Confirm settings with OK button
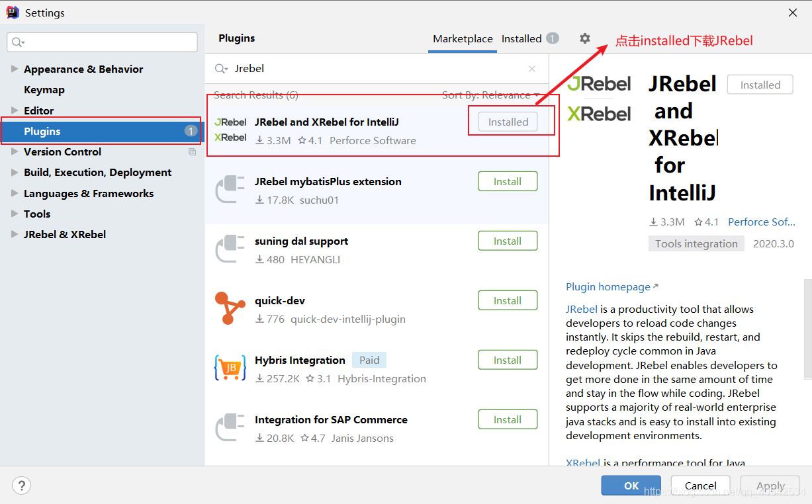This screenshot has height=504, width=812. coord(631,485)
